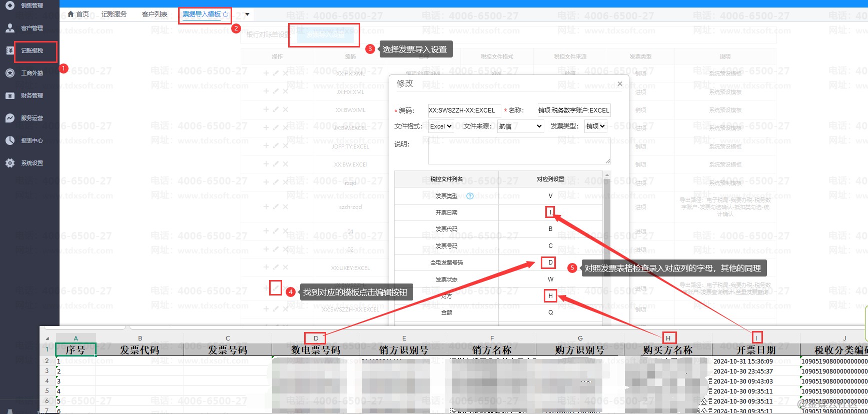Switch to the 客户列表 tab
This screenshot has height=414, width=868.
[x=155, y=14]
